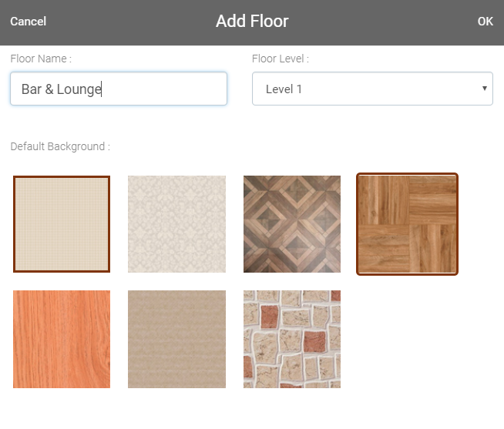Click the Floor Level label
The width and height of the screenshot is (504, 429).
point(281,59)
